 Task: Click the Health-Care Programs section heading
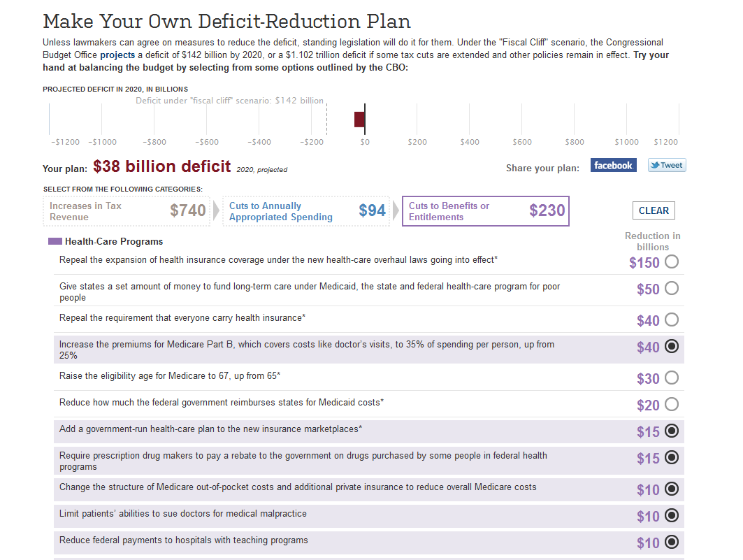(x=113, y=242)
